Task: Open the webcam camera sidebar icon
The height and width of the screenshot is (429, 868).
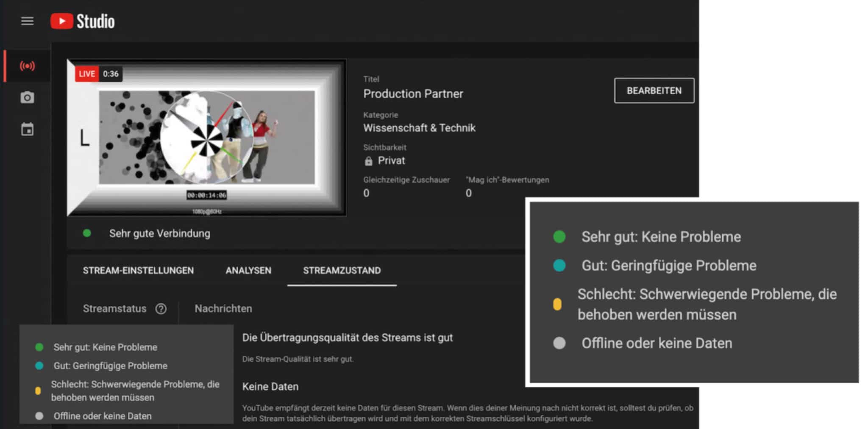Action: pyautogui.click(x=27, y=97)
